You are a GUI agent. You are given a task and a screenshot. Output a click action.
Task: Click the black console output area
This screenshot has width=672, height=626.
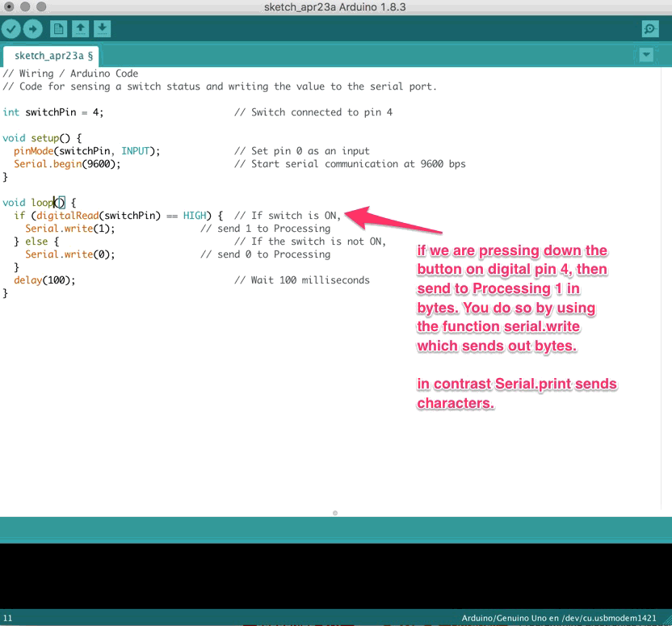tap(336, 576)
